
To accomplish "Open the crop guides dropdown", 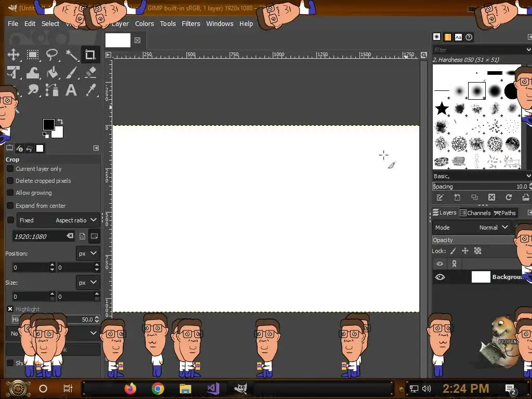I will pos(52,333).
